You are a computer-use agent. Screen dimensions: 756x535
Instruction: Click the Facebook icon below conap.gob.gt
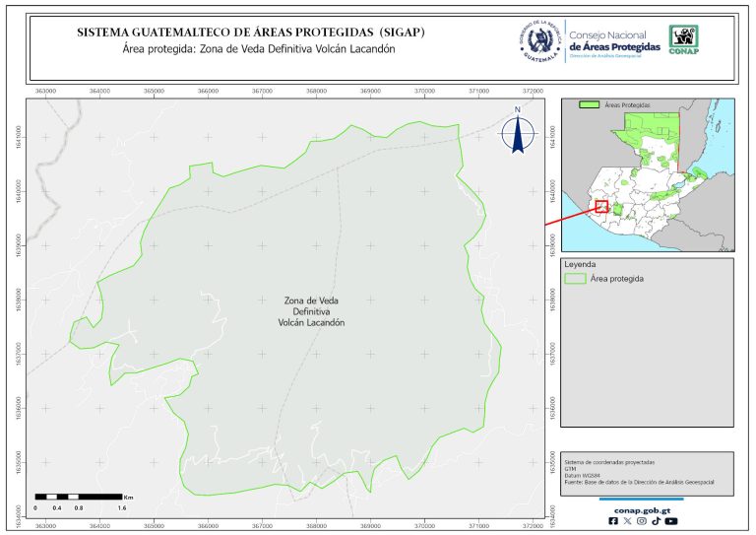pos(614,521)
